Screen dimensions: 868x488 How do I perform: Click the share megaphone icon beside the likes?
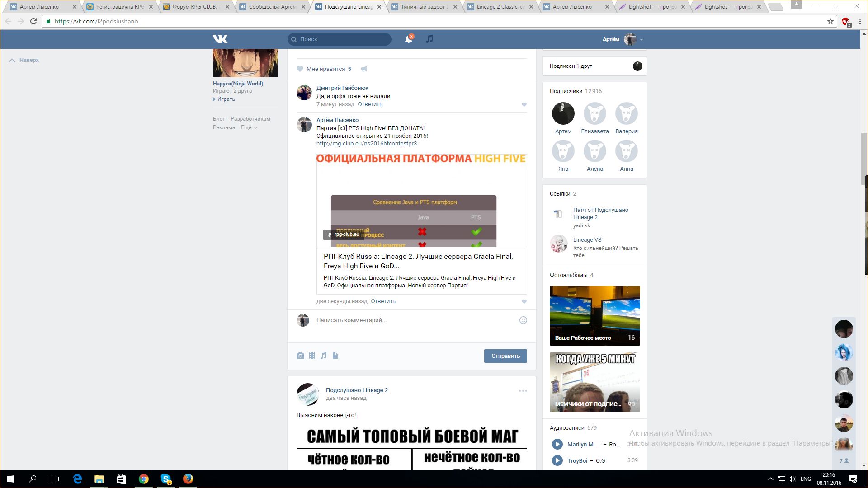364,69
